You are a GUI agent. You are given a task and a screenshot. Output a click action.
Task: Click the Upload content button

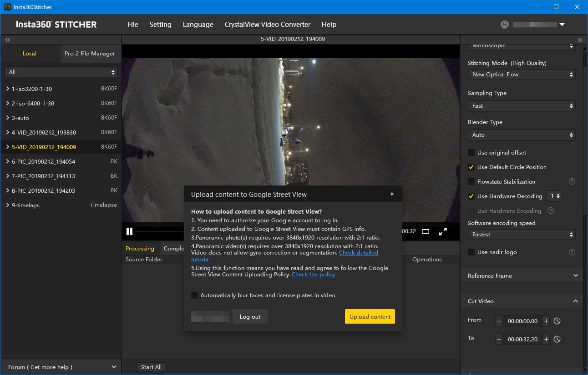370,317
